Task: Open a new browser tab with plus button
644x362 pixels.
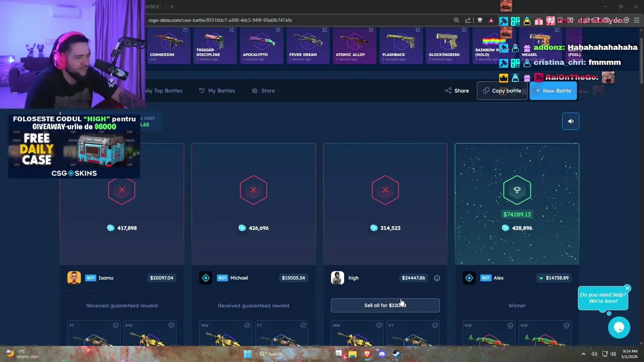Action: [x=172, y=7]
